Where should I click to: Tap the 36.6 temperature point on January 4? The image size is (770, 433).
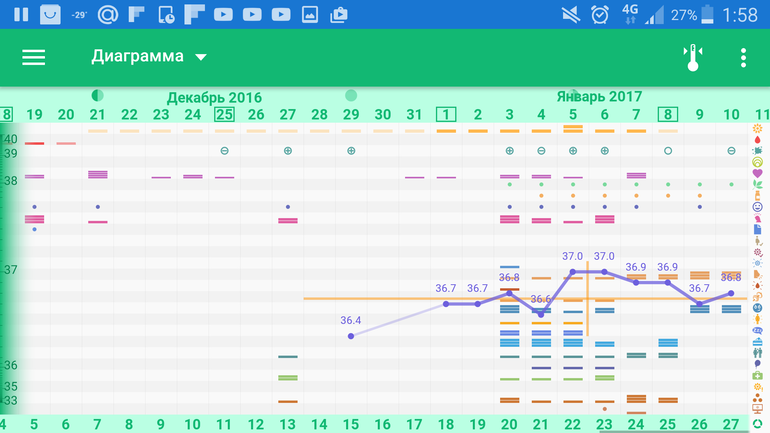pyautogui.click(x=541, y=314)
